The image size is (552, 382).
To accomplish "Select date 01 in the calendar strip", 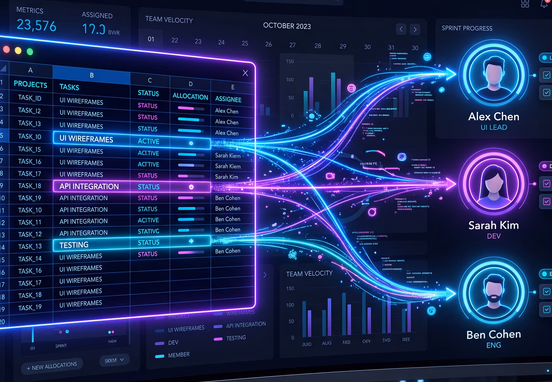I will 151,39.
